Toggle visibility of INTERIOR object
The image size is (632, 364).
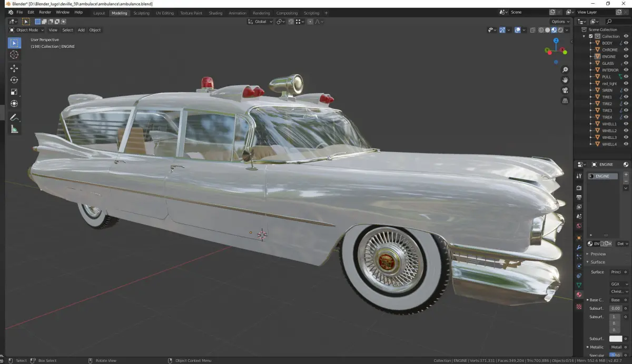click(x=626, y=70)
